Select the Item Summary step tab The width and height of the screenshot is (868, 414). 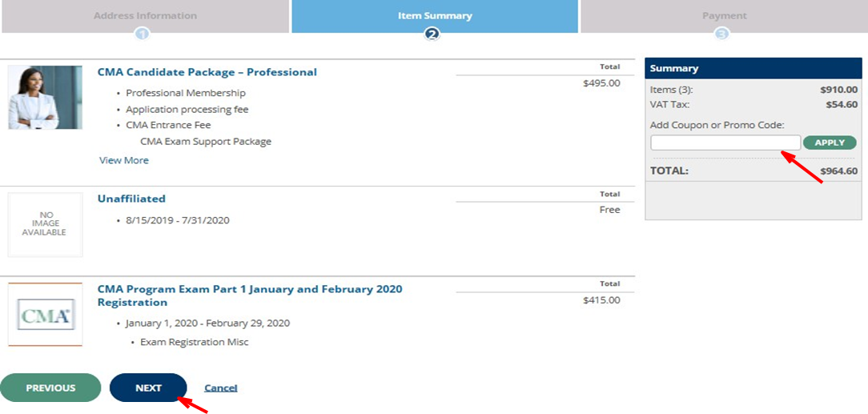point(435,15)
